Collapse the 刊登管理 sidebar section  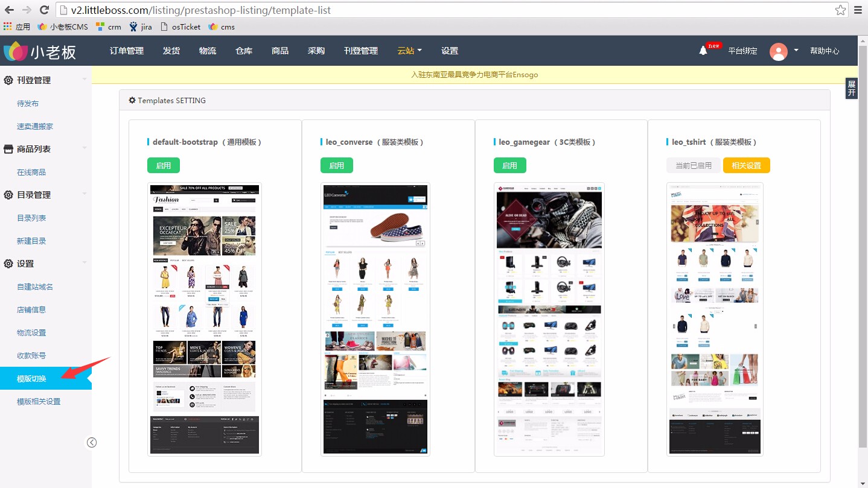click(x=85, y=80)
